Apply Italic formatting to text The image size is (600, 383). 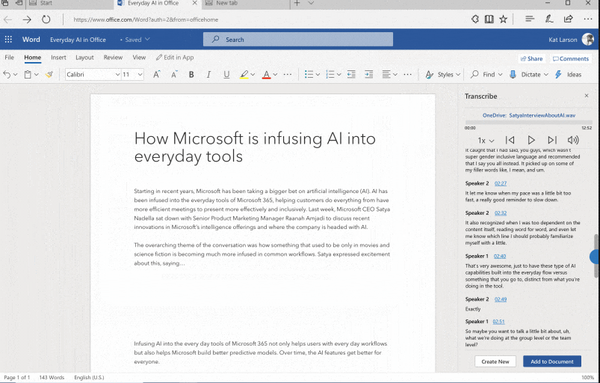[209, 75]
